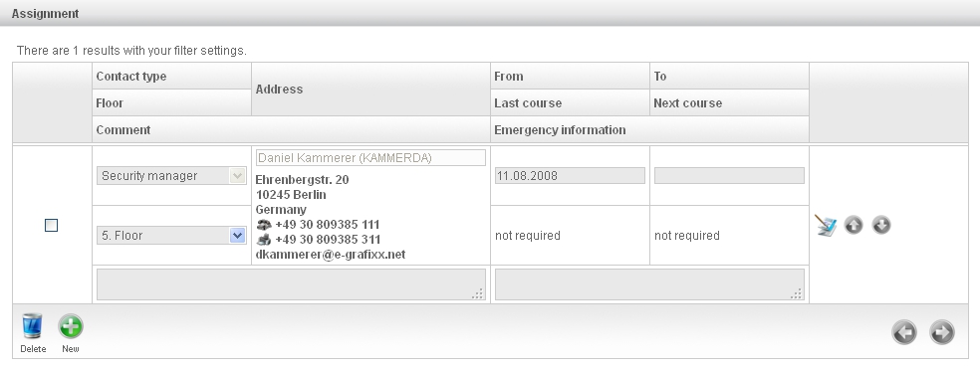Click the telephone icon next to phone number
The height and width of the screenshot is (371, 980).
click(264, 225)
